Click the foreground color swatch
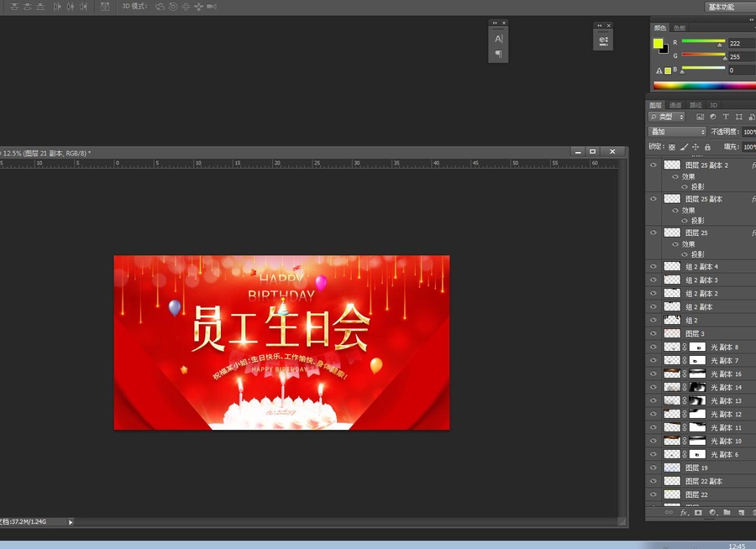Viewport: 756px width, 549px height. click(x=658, y=44)
